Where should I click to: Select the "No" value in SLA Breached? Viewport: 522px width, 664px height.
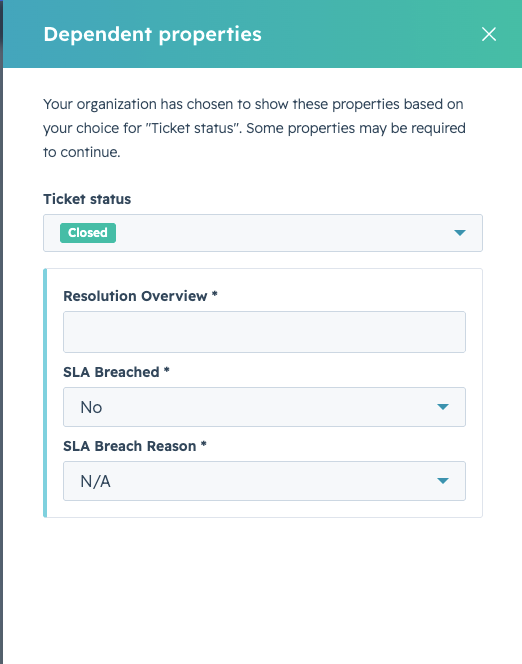(x=91, y=407)
